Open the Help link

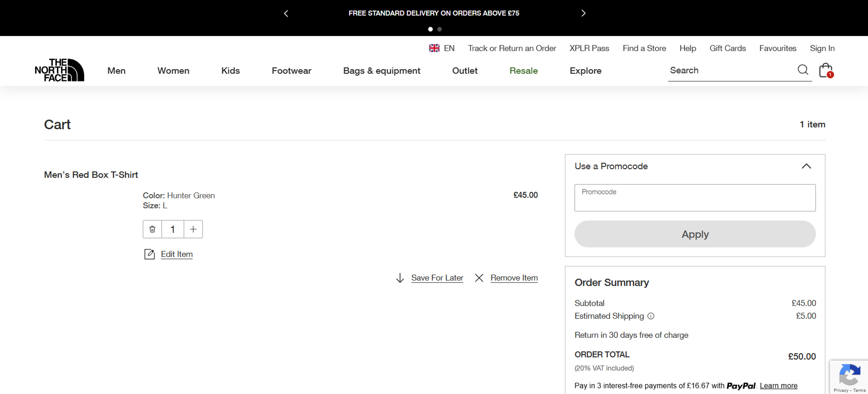(x=688, y=48)
